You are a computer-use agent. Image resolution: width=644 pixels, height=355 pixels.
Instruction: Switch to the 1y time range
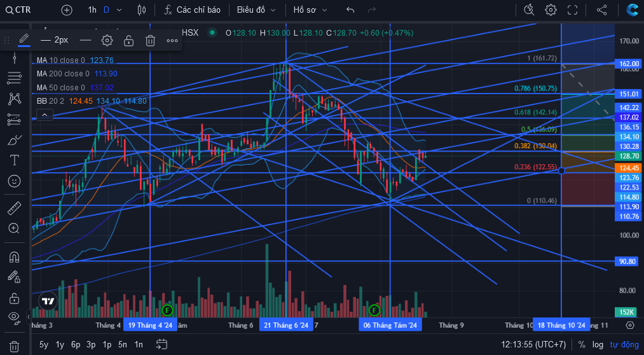60,344
